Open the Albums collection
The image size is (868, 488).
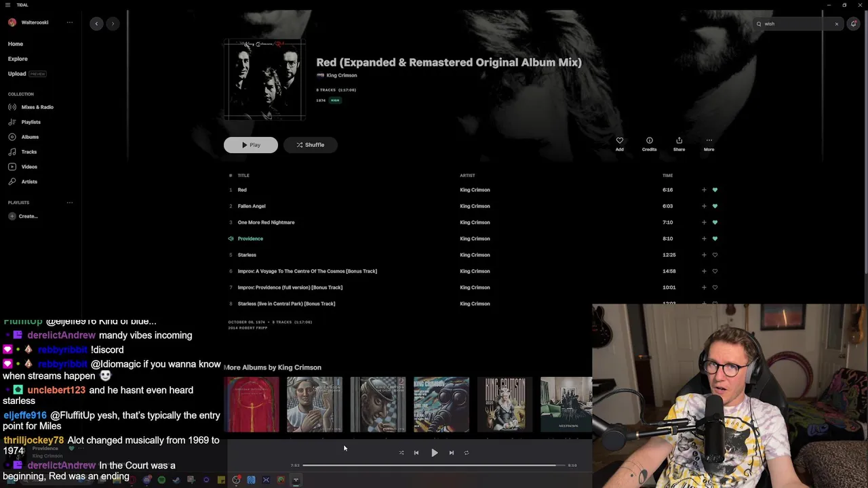click(24, 137)
